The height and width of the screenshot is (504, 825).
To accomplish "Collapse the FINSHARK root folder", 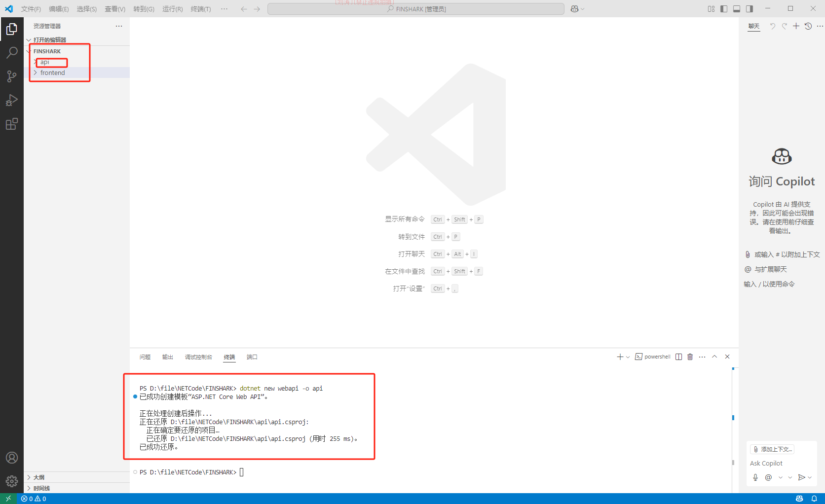I will (x=77, y=51).
